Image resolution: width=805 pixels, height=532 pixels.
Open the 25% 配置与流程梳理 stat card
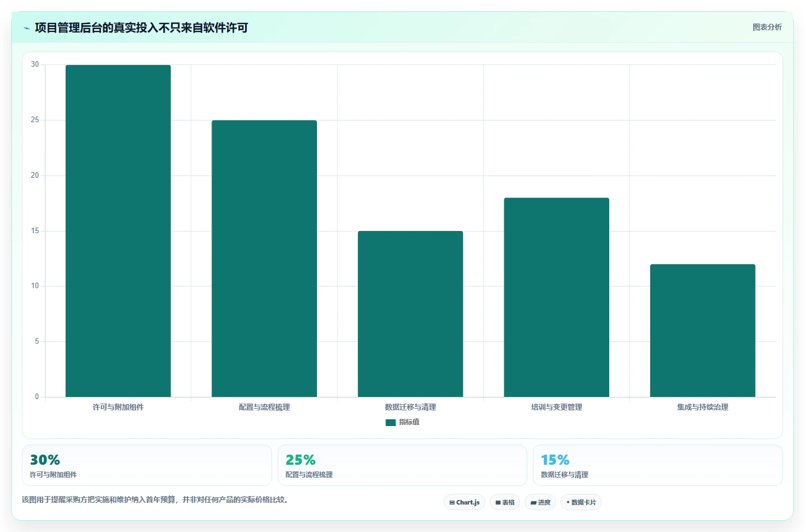[x=402, y=465]
